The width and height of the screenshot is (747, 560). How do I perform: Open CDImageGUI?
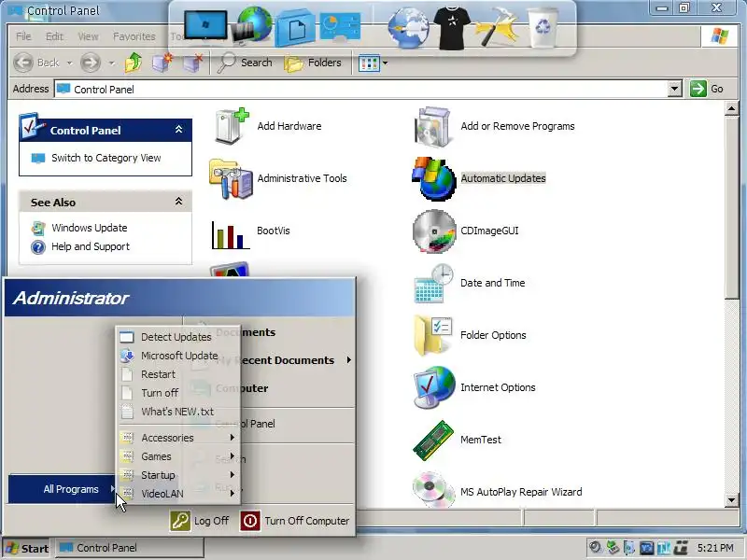pyautogui.click(x=466, y=231)
